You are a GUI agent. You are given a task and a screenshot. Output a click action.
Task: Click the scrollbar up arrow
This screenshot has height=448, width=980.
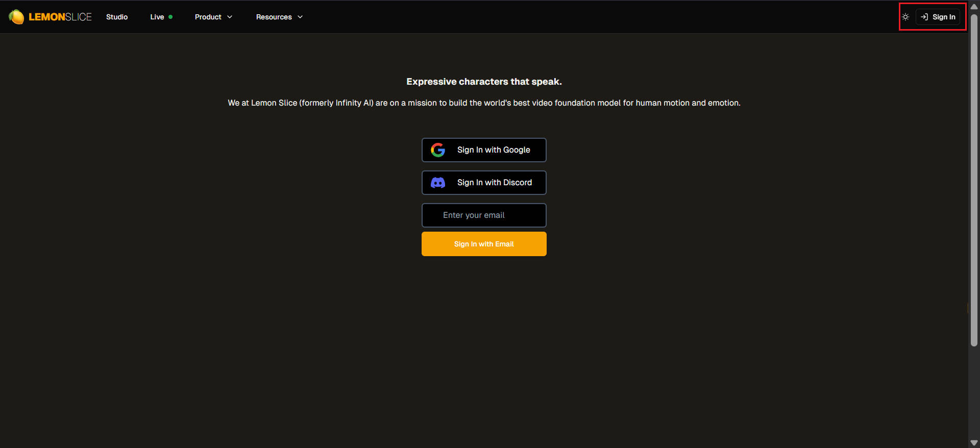(974, 7)
